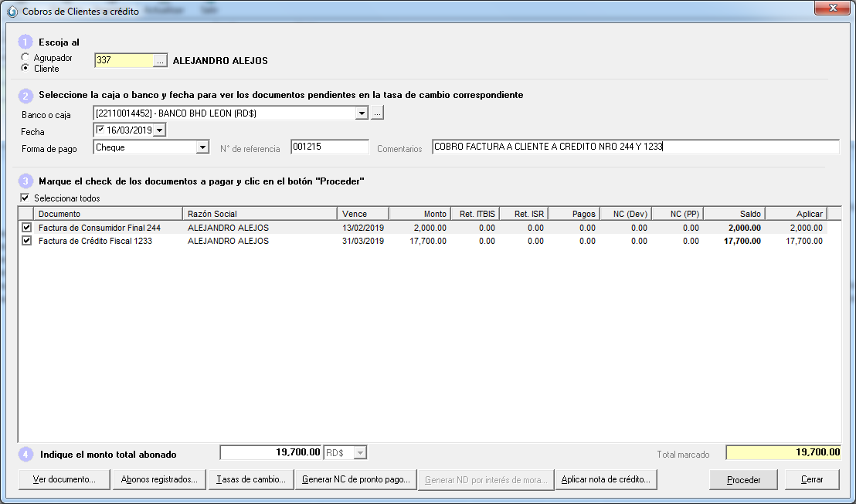Click the Proceder button
The image size is (856, 504).
[743, 479]
